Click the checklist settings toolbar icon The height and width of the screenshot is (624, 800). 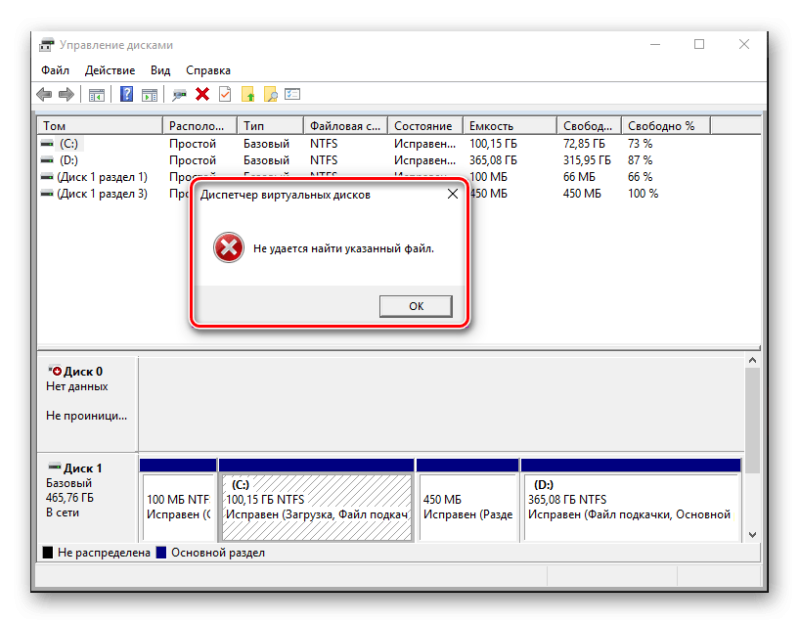292,94
